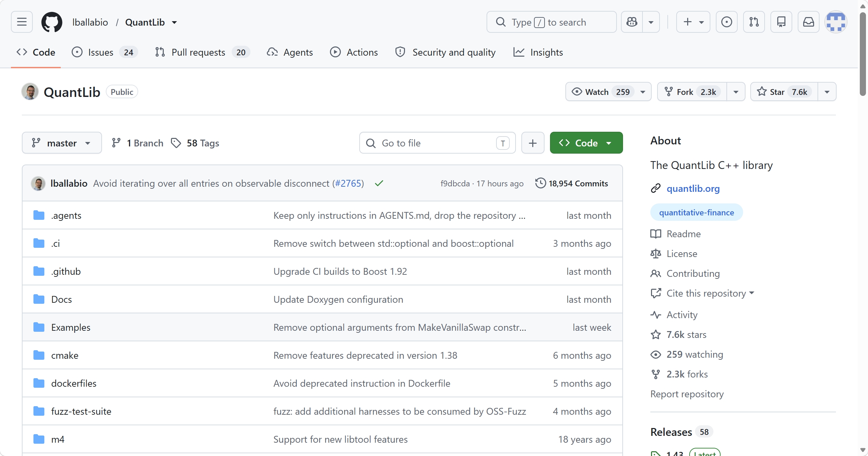
Task: Open the create new plus menu
Action: click(693, 22)
